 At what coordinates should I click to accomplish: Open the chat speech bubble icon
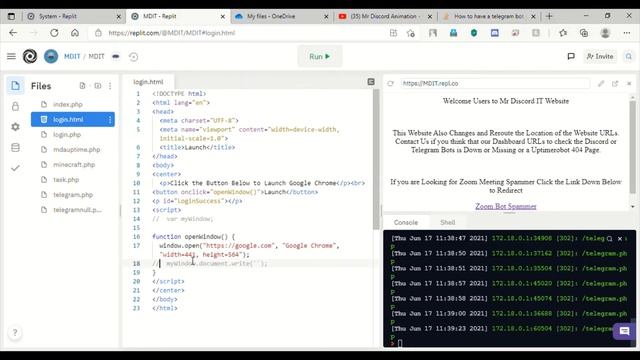tap(571, 56)
